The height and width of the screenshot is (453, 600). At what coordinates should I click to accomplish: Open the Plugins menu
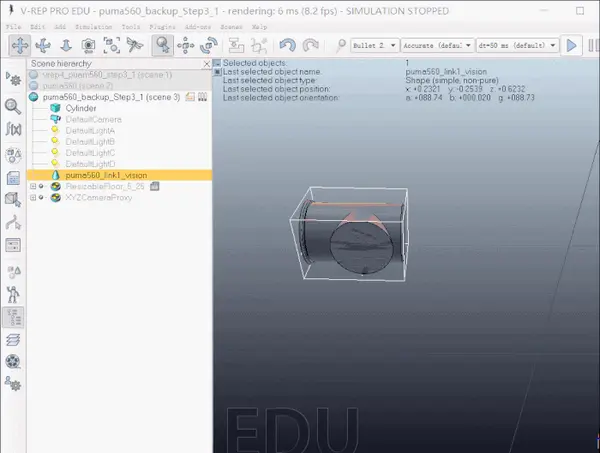[x=162, y=27]
